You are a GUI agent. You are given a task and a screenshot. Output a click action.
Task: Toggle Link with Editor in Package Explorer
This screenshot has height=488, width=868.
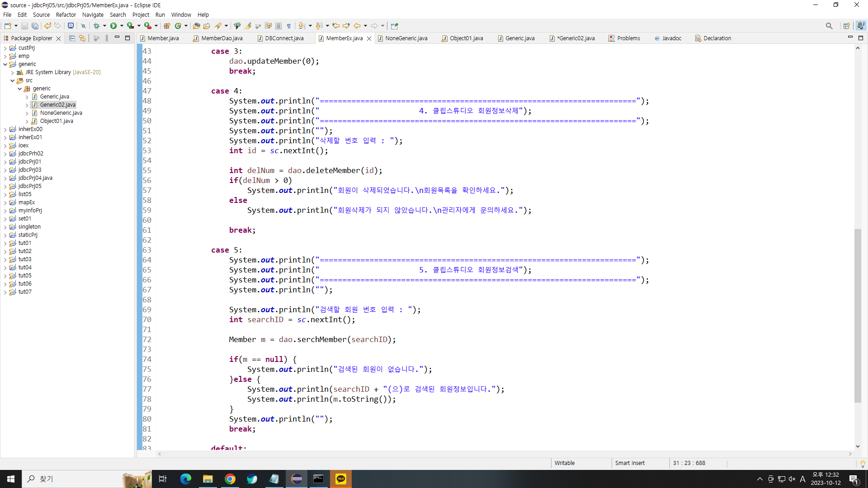coord(82,38)
